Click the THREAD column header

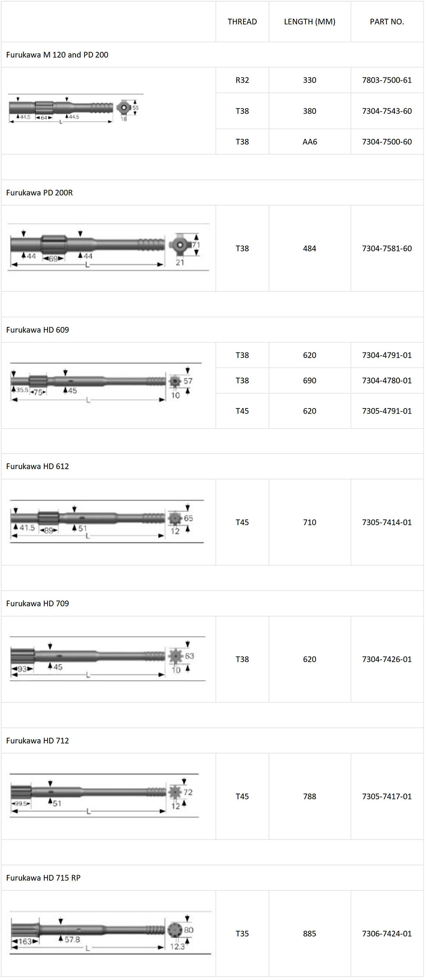pyautogui.click(x=242, y=22)
